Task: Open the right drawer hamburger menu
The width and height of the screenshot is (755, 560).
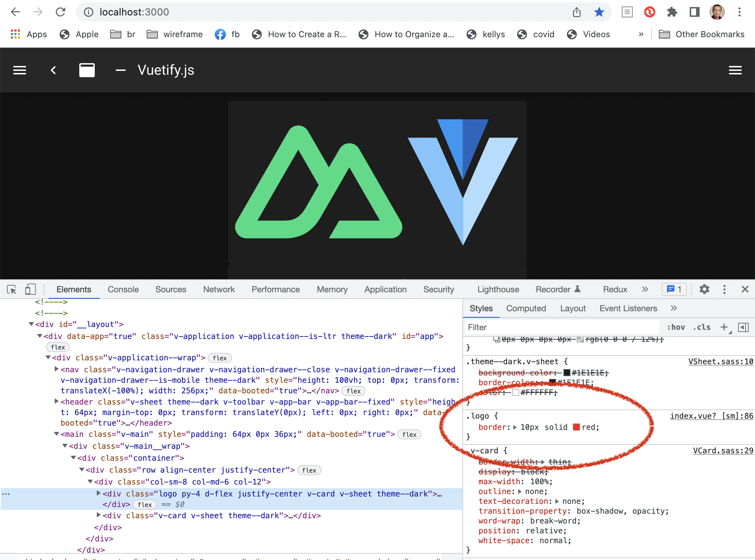Action: point(735,70)
